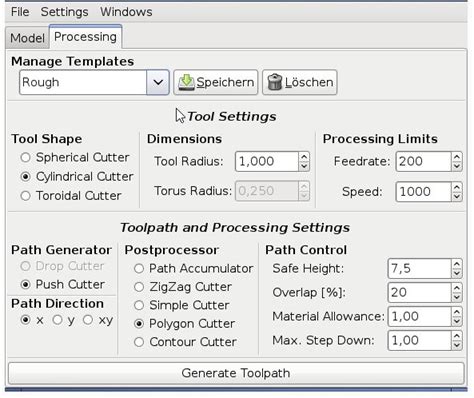The image size is (474, 398).
Task: Click the Rough template name field
Action: point(83,82)
